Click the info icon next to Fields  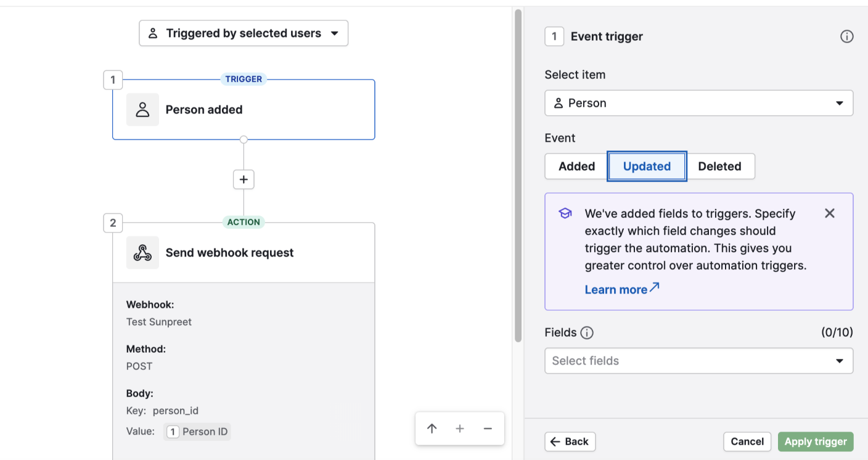(x=587, y=333)
